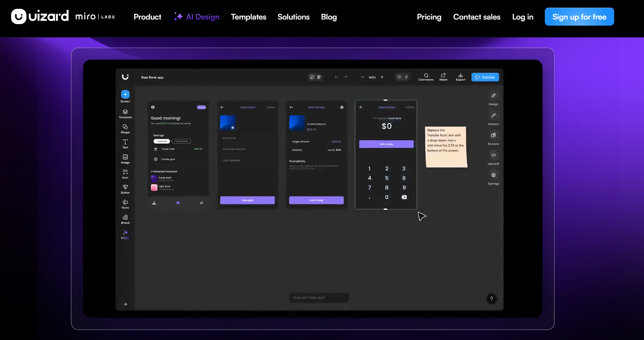Click the zoom in plus button

pyautogui.click(x=382, y=77)
